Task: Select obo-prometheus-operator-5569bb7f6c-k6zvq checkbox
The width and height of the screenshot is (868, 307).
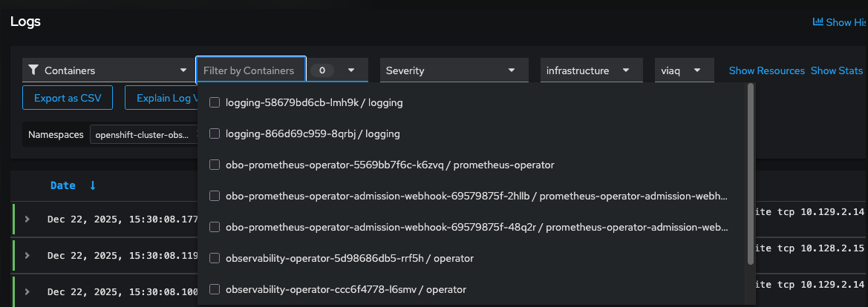Action: pyautogui.click(x=215, y=165)
